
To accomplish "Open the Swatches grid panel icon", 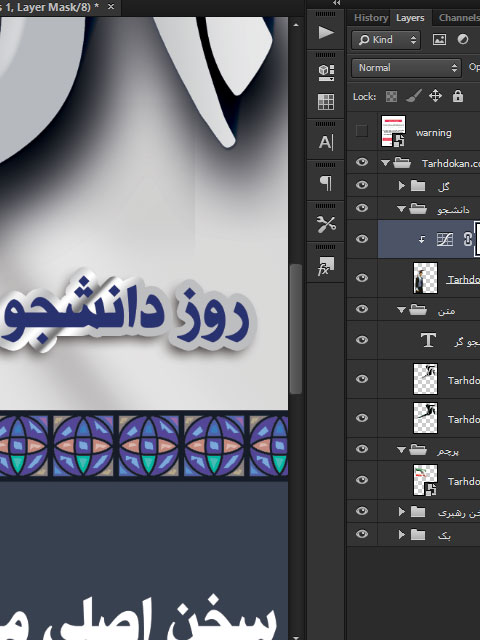I will point(326,101).
